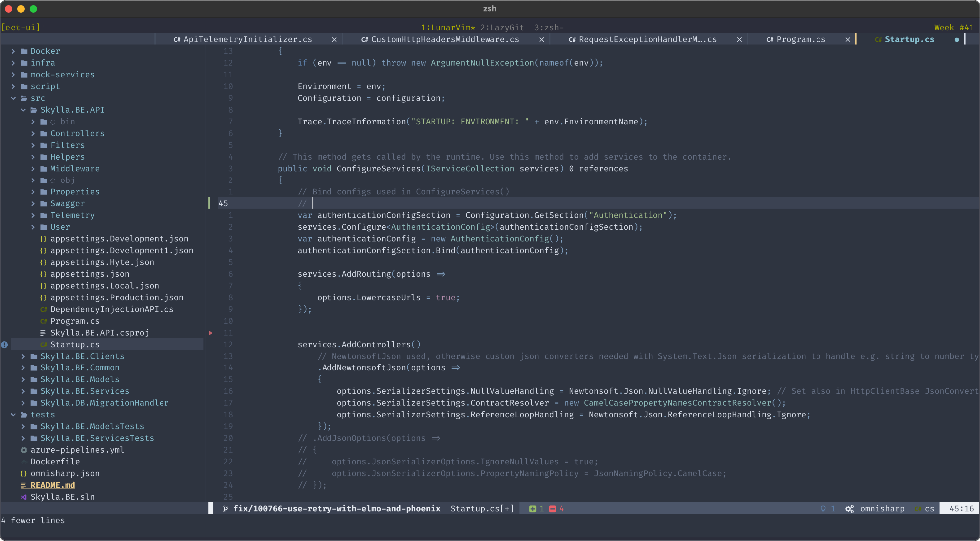Toggle the src folder collapse

(14, 98)
